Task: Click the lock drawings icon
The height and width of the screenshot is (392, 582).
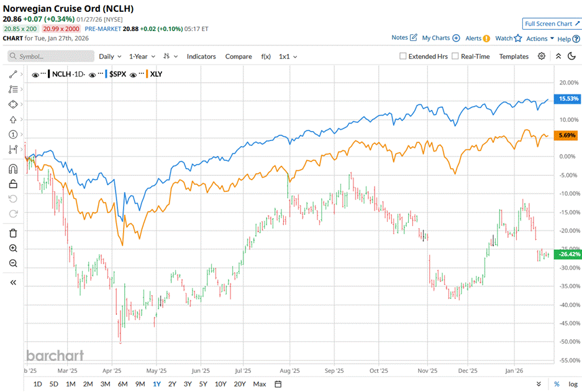Action: click(x=13, y=184)
